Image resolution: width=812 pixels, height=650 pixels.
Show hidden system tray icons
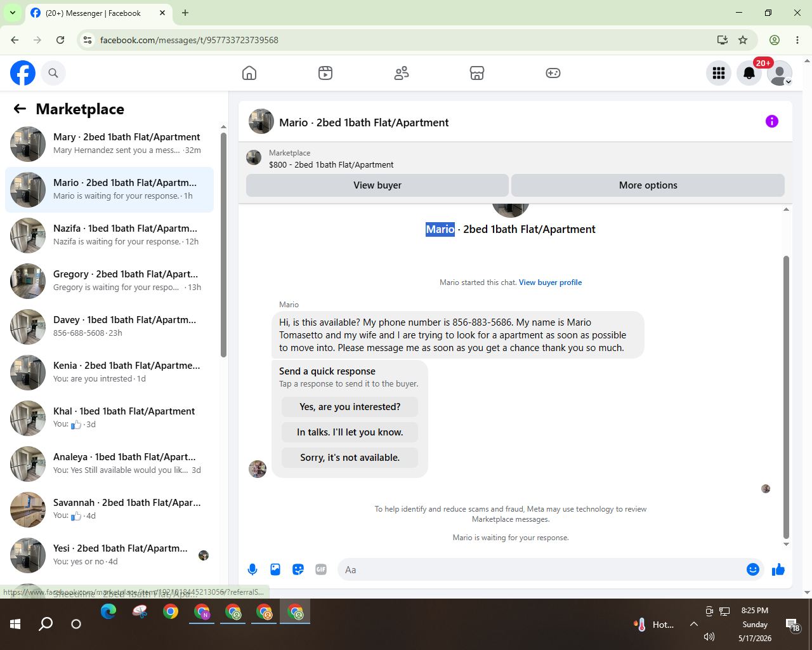pyautogui.click(x=694, y=625)
